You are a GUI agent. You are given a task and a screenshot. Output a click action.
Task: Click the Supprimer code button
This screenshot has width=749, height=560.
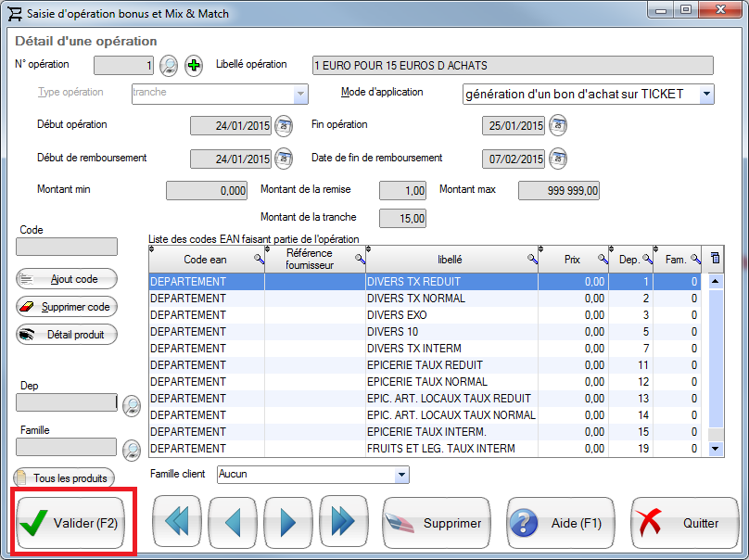(x=67, y=307)
